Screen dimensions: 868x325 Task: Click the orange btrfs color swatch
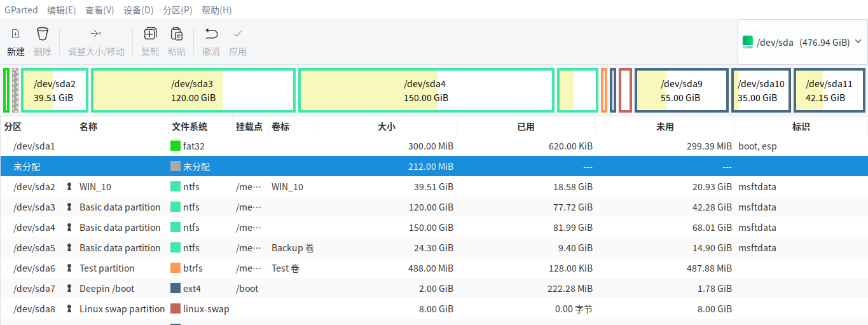pos(176,268)
